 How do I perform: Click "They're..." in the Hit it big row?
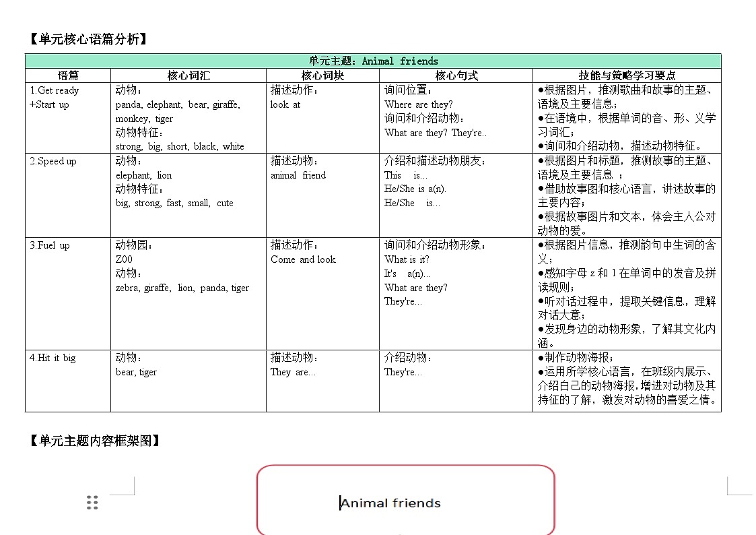tap(403, 372)
